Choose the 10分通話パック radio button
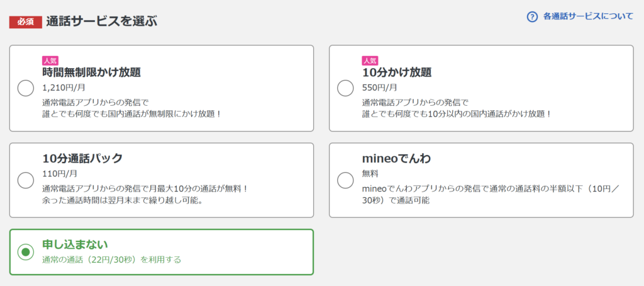This screenshot has height=286, width=644. tap(26, 180)
